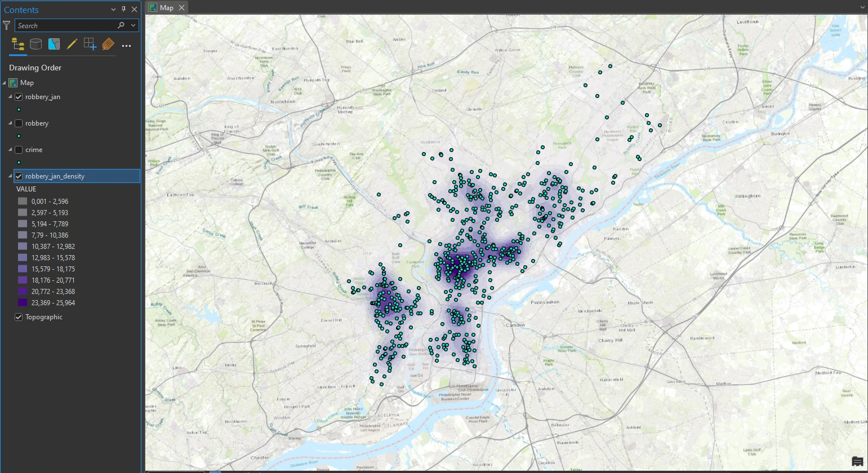Click the Camden label on the map
Screen dimensions: 868x473
tap(515, 325)
